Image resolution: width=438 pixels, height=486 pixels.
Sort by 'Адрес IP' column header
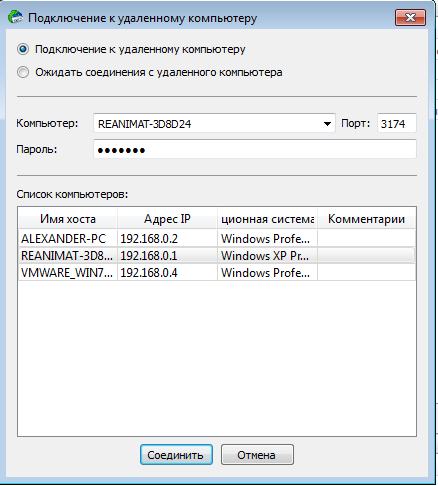[x=167, y=219]
